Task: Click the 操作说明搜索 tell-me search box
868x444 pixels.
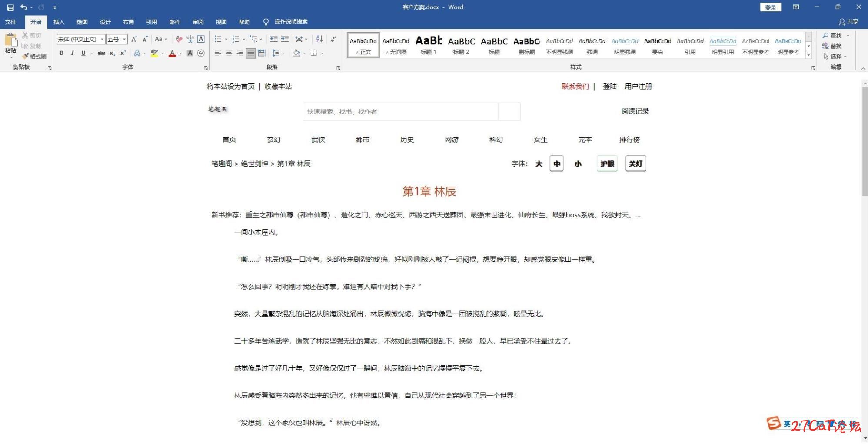Action: coord(286,22)
